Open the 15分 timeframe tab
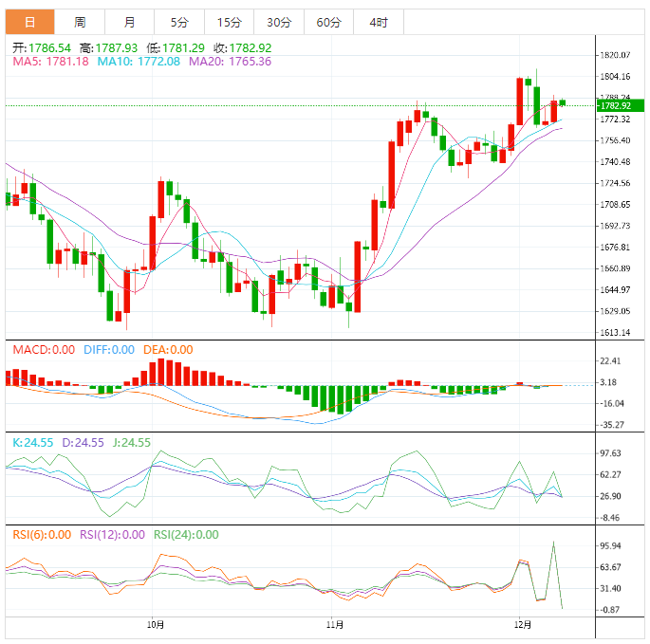 click(230, 22)
